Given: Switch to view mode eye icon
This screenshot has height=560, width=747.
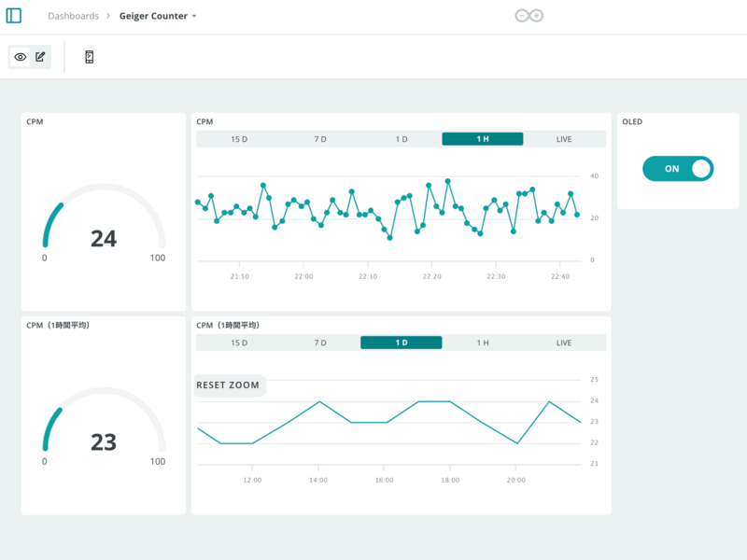Looking at the screenshot, I should tap(21, 57).
